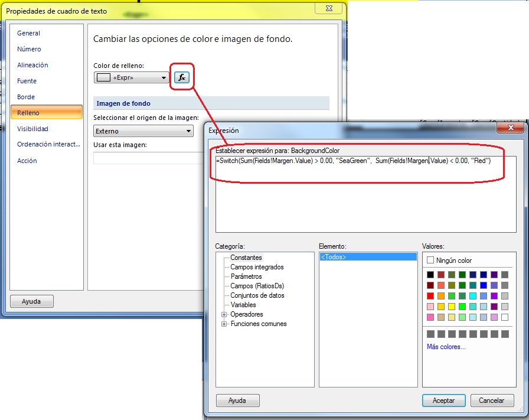Open Ayuda in the Expresión dialog
Image resolution: width=529 pixels, height=420 pixels.
pos(238,401)
